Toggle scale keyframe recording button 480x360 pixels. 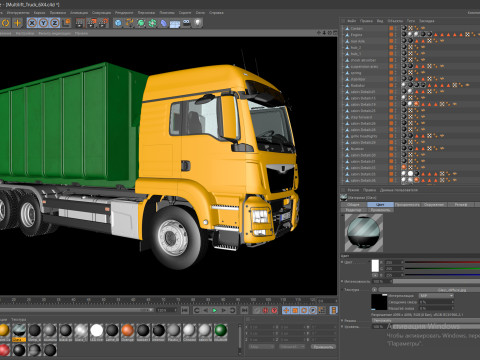(x=295, y=310)
